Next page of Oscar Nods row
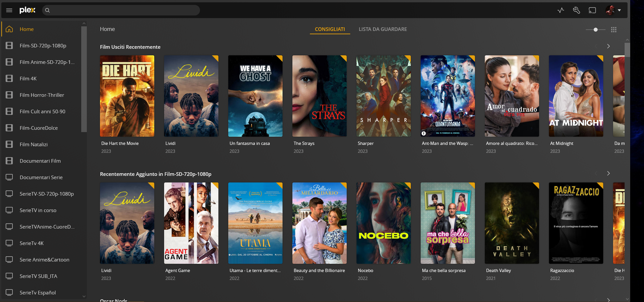 pos(608,300)
